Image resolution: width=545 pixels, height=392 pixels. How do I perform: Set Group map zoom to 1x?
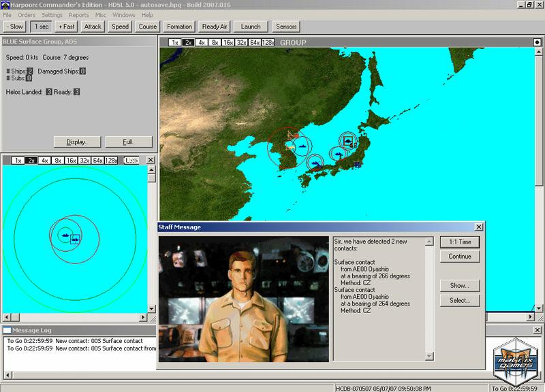coord(175,42)
